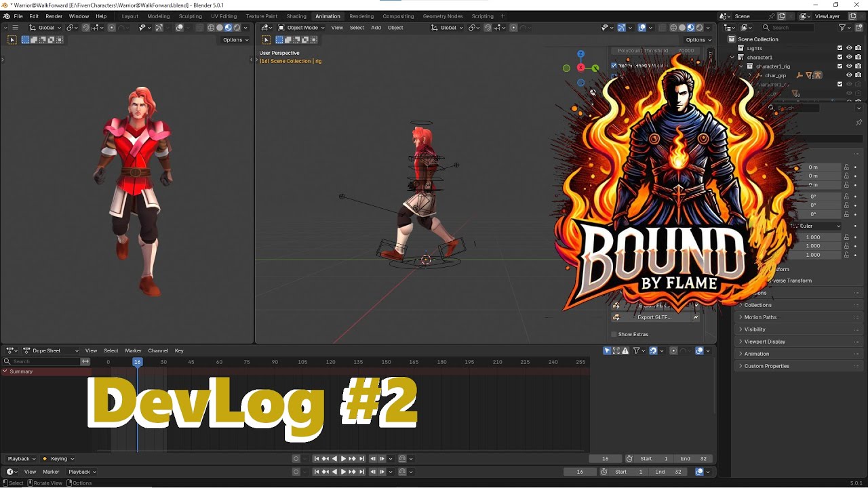Click Dope Sheet filters funnel icon
The width and height of the screenshot is (868, 488).
(x=636, y=350)
